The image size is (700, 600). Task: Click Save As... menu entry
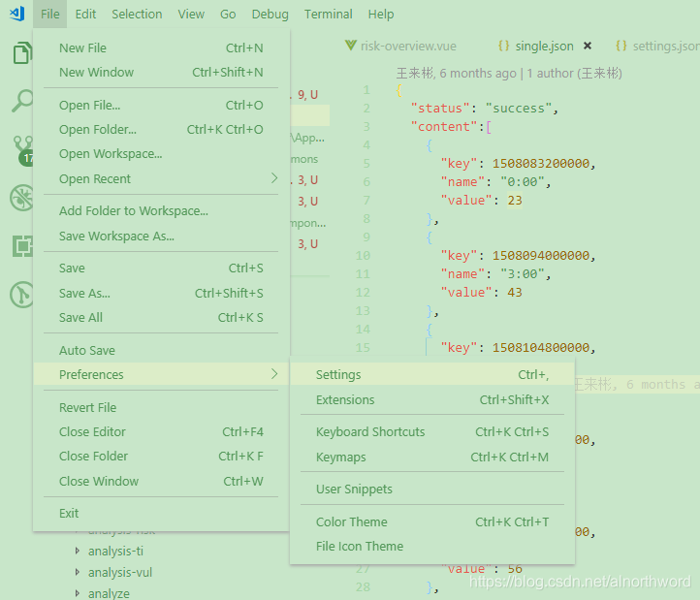[161, 293]
